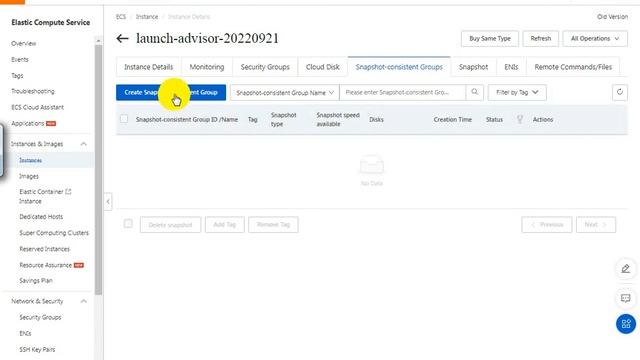640x360 pixels.
Task: Click the Remove Tag button
Action: [x=273, y=224]
